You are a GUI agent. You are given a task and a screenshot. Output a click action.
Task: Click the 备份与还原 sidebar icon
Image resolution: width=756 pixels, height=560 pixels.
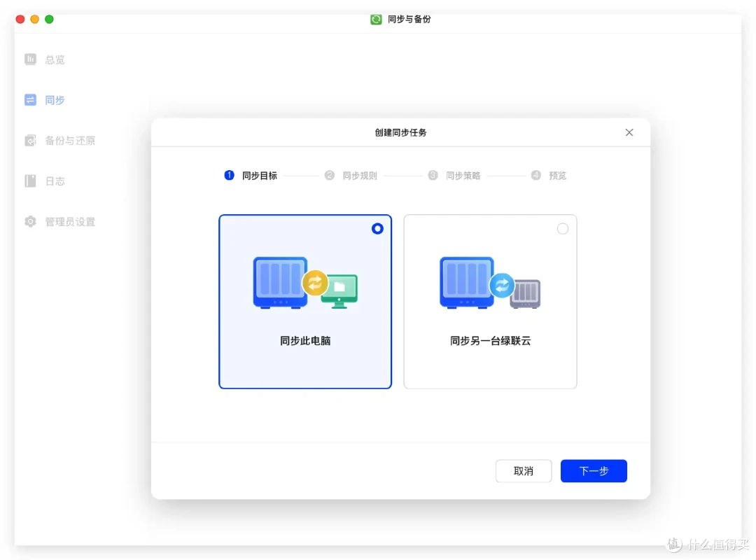click(x=30, y=141)
